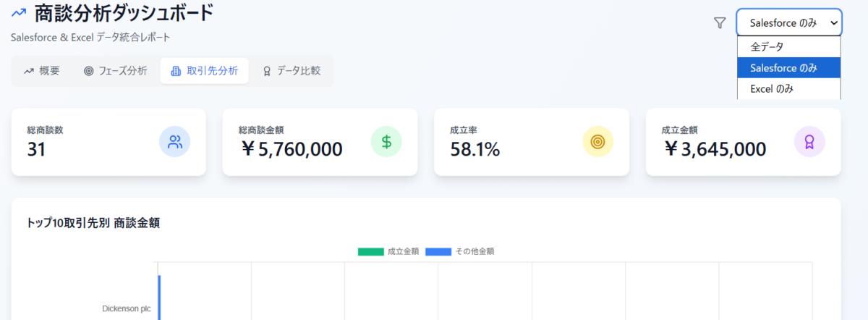Choose 全データ from the dropdown list
The height and width of the screenshot is (320, 868).
pyautogui.click(x=788, y=46)
